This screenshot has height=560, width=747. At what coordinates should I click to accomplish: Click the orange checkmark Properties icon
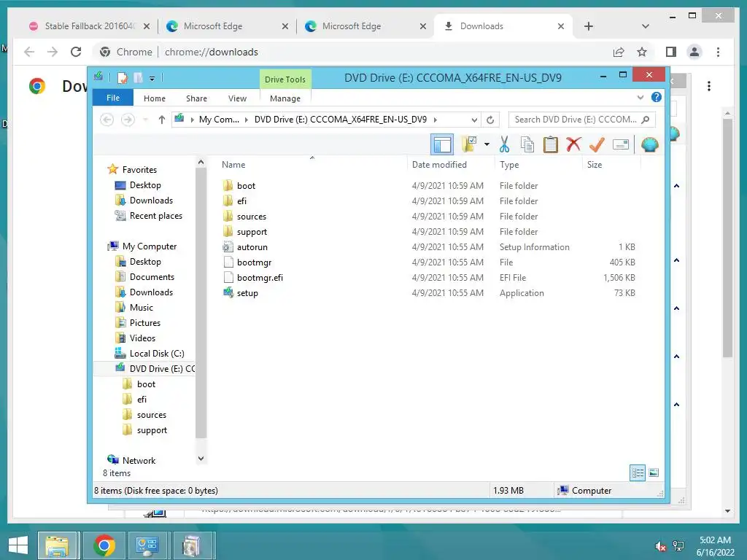pyautogui.click(x=597, y=144)
